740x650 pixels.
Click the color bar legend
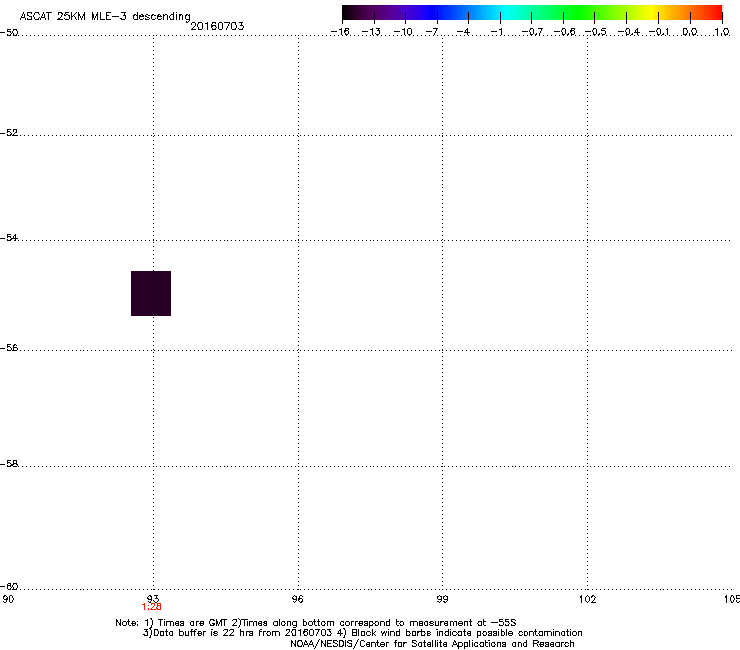[x=532, y=13]
